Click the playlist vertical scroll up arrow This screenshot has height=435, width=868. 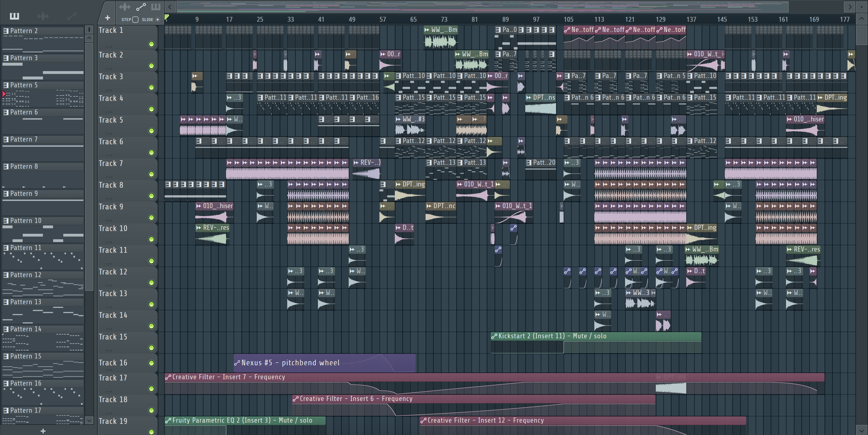coord(862,19)
